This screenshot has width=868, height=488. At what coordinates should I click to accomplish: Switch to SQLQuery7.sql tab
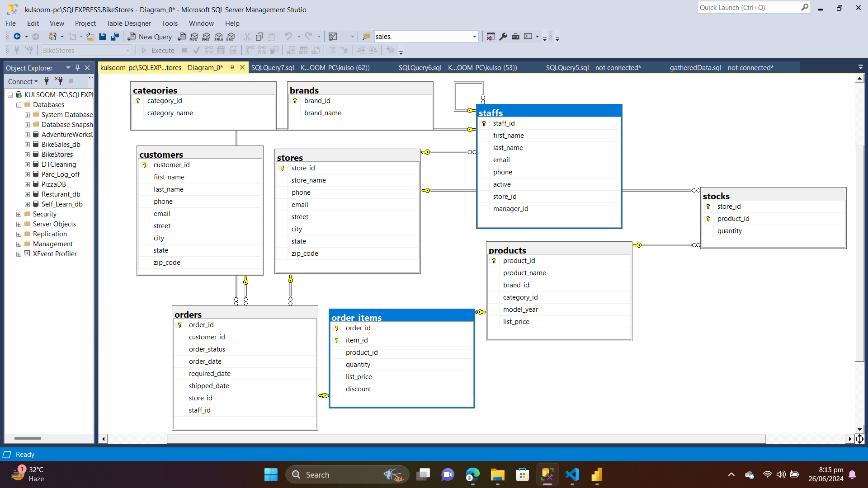coord(310,67)
